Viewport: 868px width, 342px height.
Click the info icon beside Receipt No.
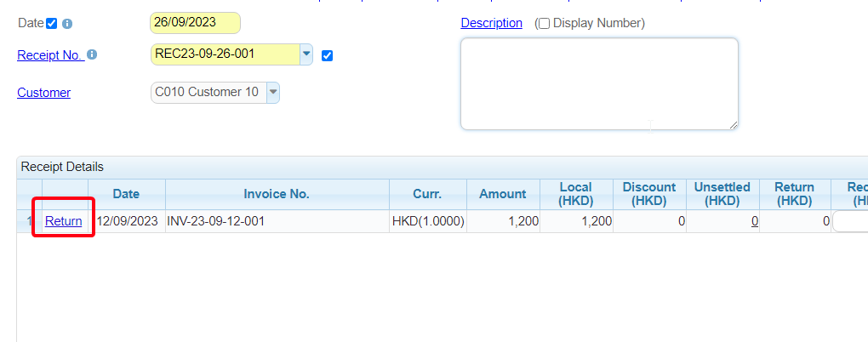click(x=92, y=55)
